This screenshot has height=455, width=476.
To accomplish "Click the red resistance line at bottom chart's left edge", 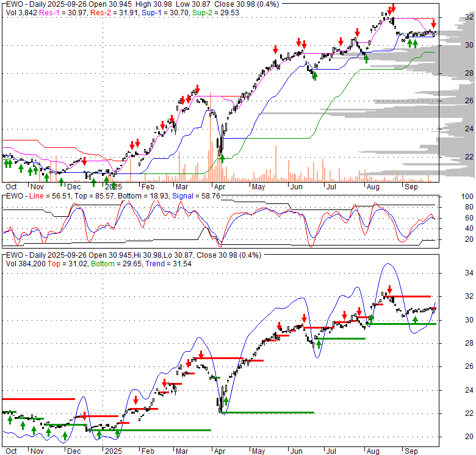I will [38, 399].
